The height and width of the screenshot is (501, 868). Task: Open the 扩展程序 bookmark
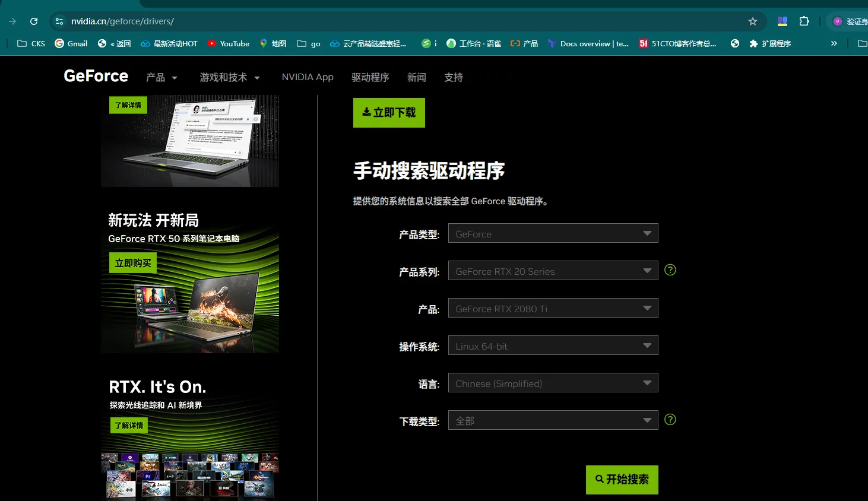(x=770, y=43)
